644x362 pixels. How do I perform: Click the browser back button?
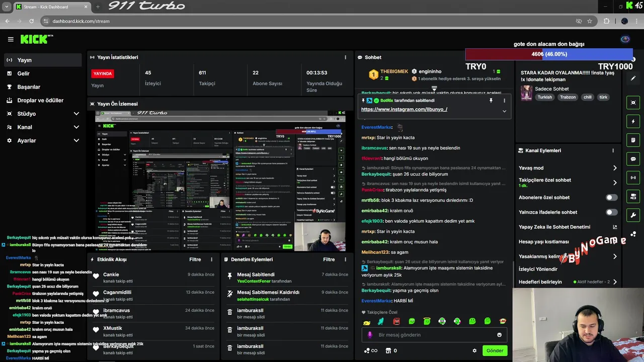point(7,21)
